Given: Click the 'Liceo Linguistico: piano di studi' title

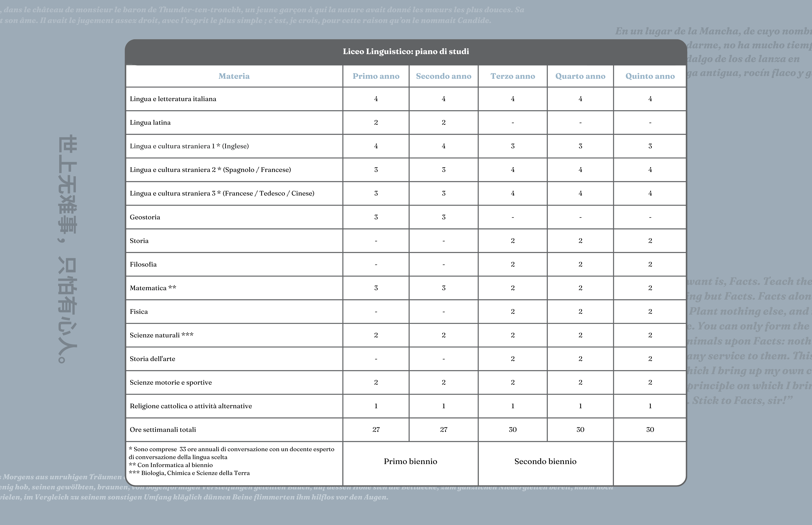Looking at the screenshot, I should click(406, 52).
